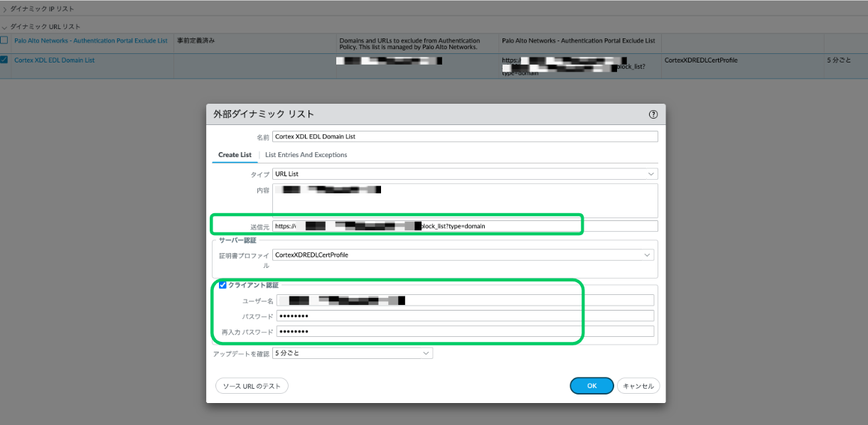Click the OK button
This screenshot has width=868, height=425.
point(592,386)
